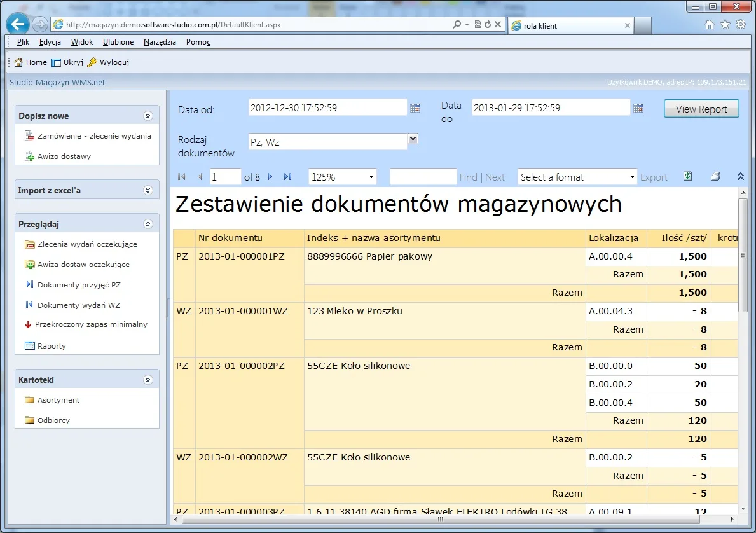
Task: Open the address bar dropdown arrow
Action: [467, 24]
